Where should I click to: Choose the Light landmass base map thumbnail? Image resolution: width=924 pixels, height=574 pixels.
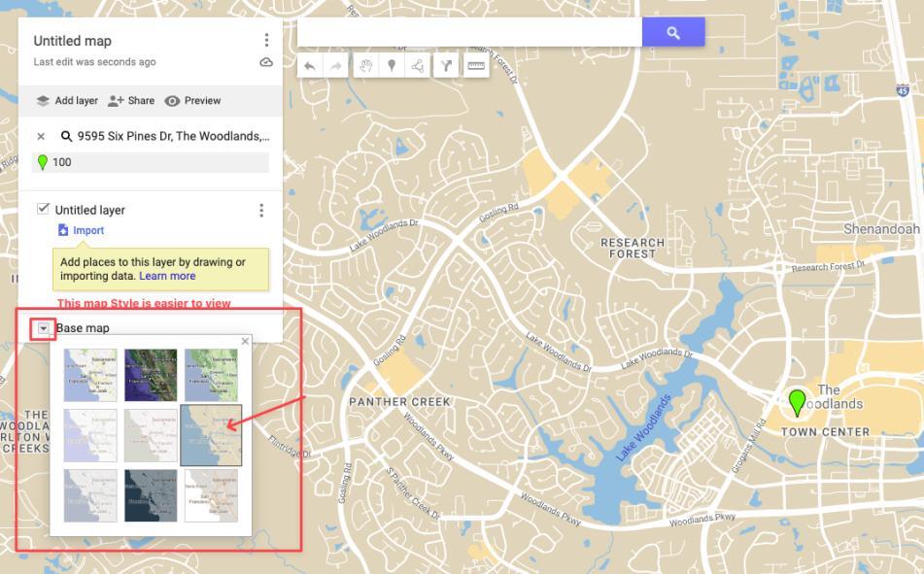coord(90,495)
